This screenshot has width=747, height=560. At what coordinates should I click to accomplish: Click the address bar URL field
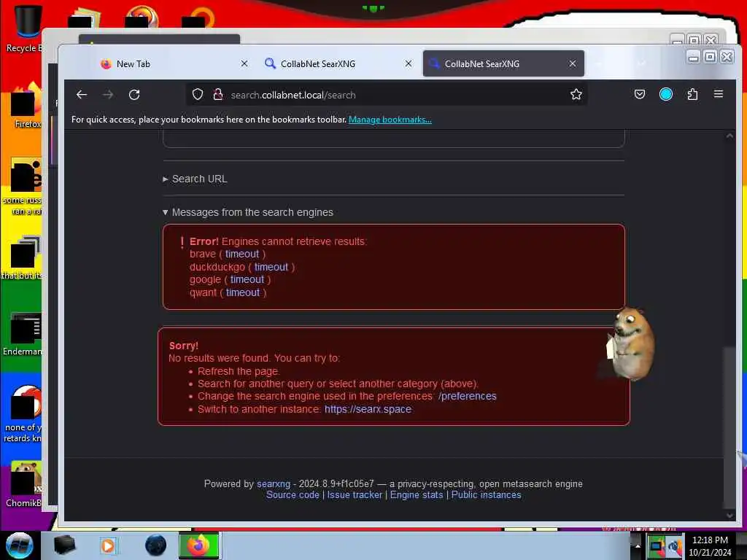(x=387, y=95)
